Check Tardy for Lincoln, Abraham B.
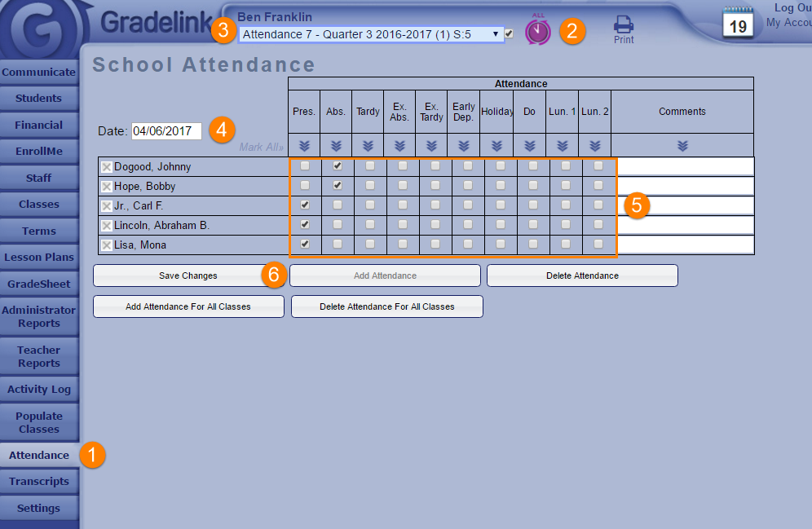The height and width of the screenshot is (529, 812). (370, 224)
